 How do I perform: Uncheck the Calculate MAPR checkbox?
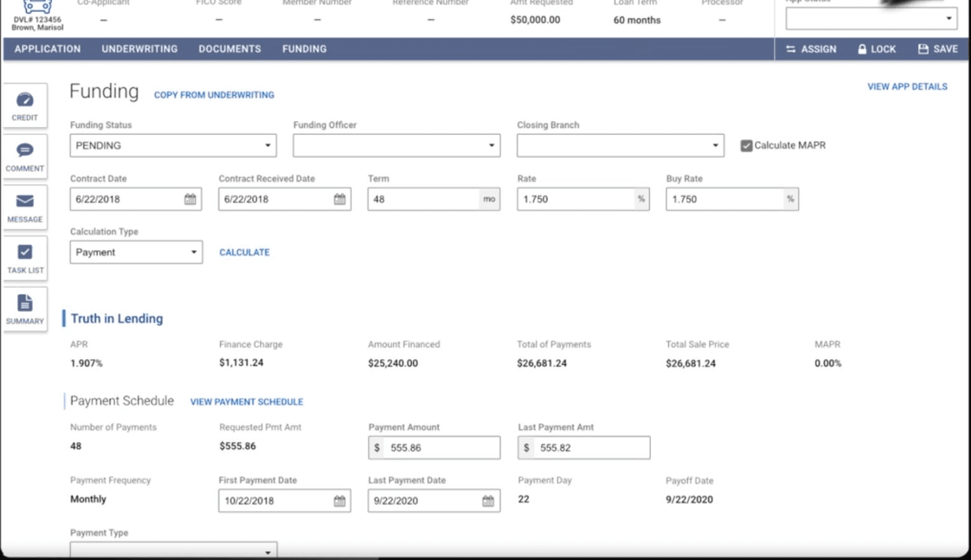pos(746,146)
